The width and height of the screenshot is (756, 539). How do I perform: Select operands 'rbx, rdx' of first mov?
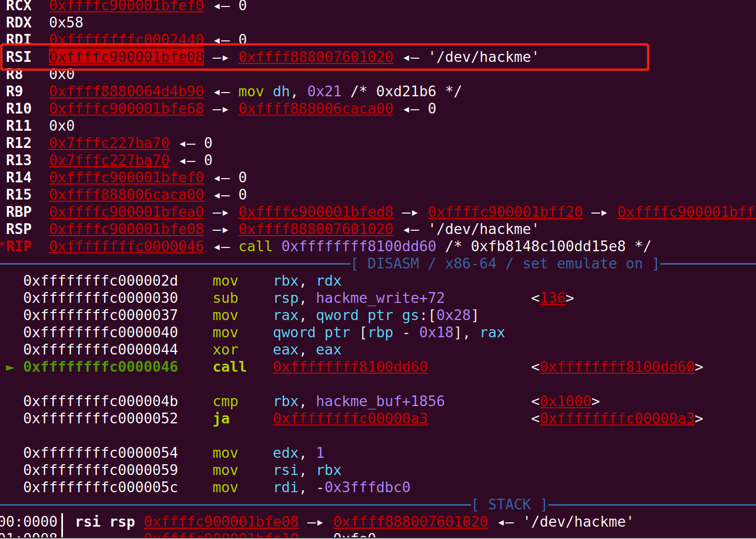coord(307,281)
